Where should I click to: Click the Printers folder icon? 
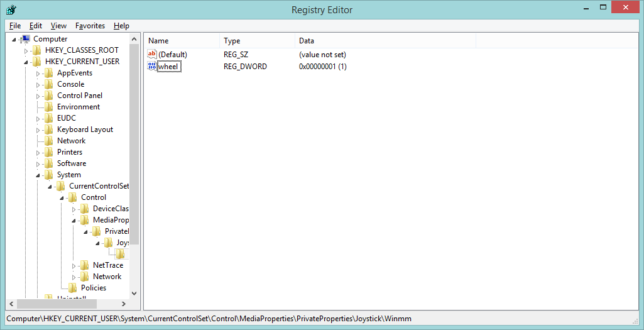49,152
